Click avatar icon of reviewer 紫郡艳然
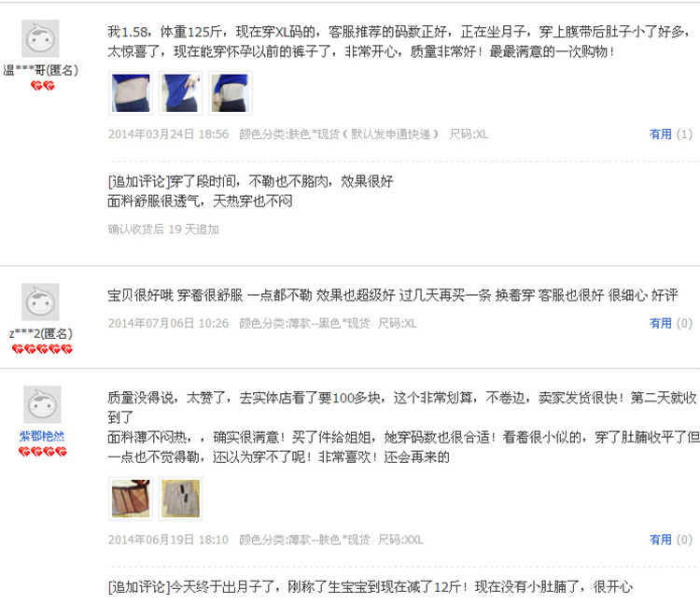 [42, 404]
